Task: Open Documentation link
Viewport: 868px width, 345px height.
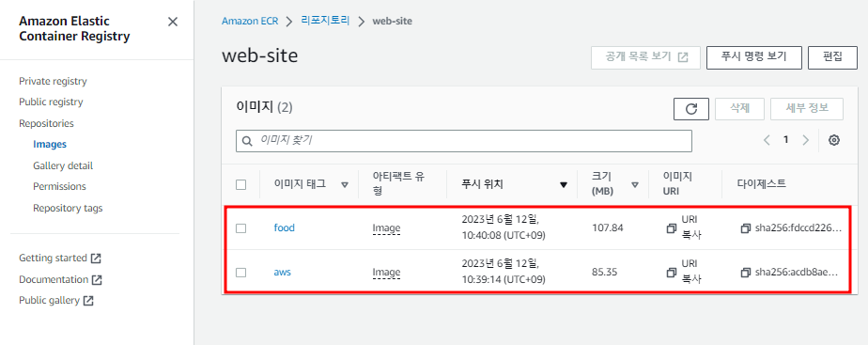Action: tap(54, 279)
